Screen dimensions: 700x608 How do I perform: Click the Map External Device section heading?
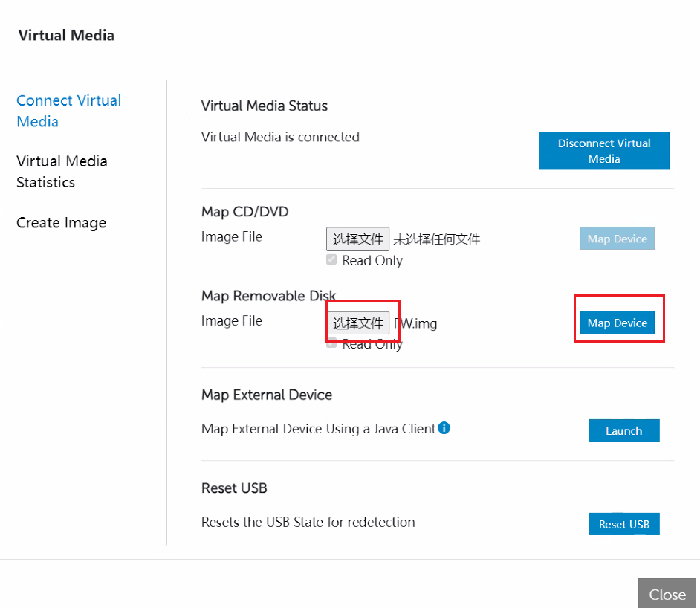tap(266, 395)
